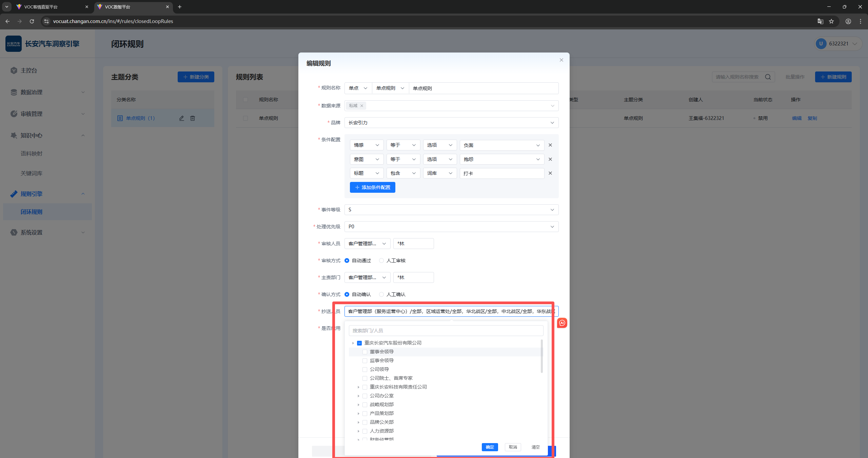Screen dimensions: 868x458
Task: Click the 添加条件配置 button
Action: click(x=372, y=187)
